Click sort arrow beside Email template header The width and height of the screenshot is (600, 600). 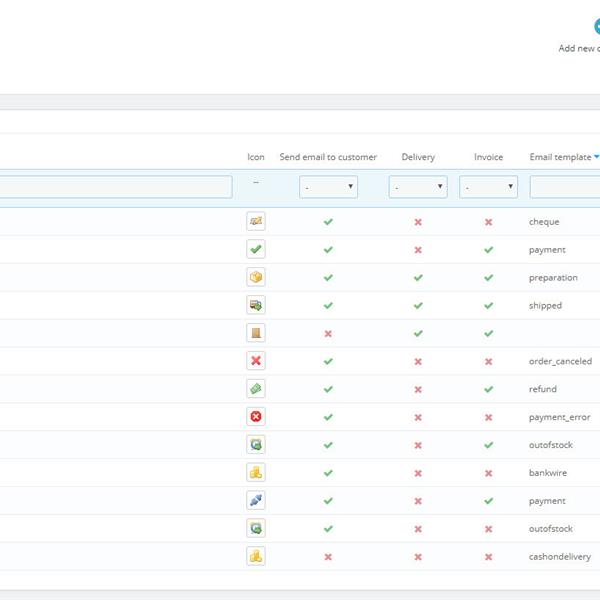(596, 157)
